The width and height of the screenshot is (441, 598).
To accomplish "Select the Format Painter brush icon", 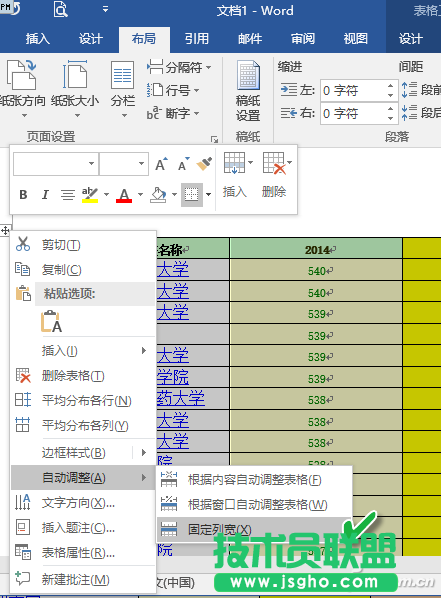I will pyautogui.click(x=204, y=164).
